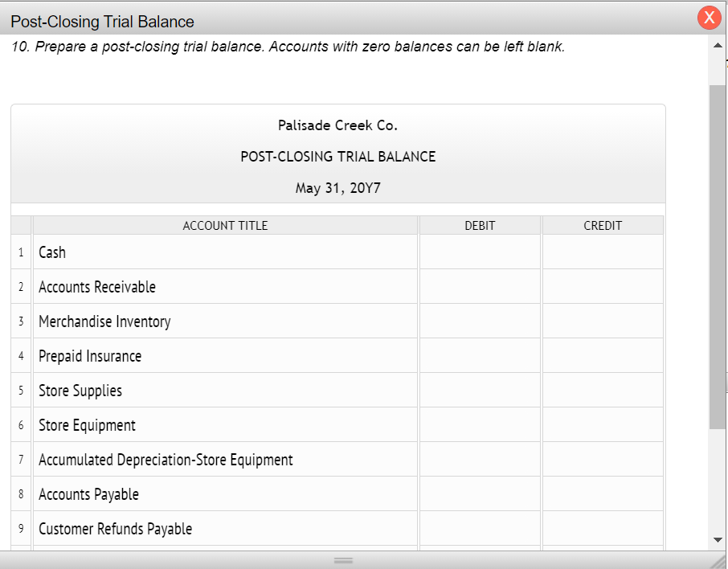
Task: Click the Cash account title
Action: (x=52, y=252)
